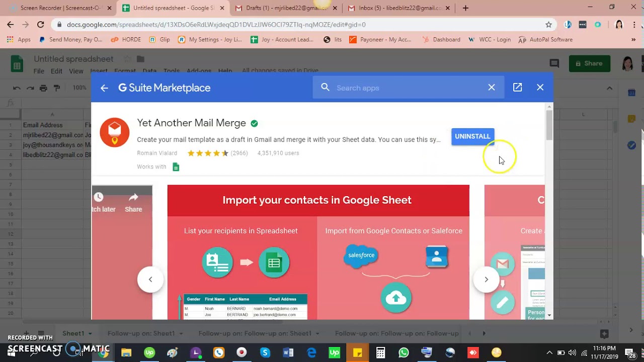The width and height of the screenshot is (644, 362).
Task: Click the Print icon in Sheets toolbar
Action: coord(43,88)
